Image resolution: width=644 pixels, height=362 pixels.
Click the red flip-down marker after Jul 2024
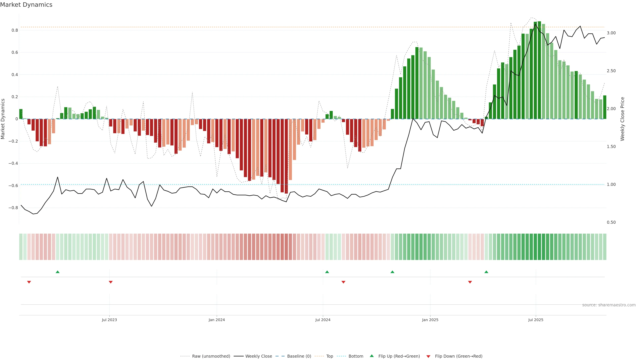click(x=343, y=282)
